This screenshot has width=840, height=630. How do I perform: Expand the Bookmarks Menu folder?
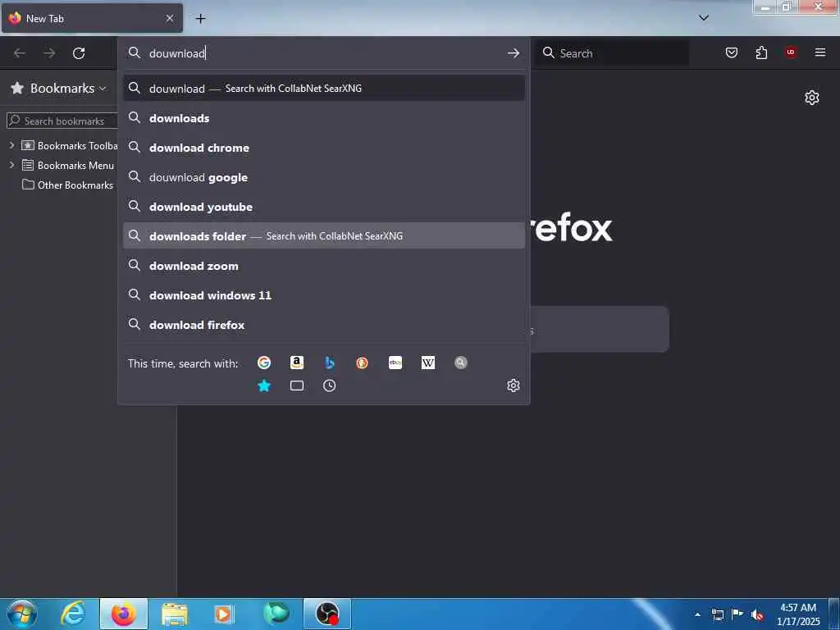pos(11,165)
